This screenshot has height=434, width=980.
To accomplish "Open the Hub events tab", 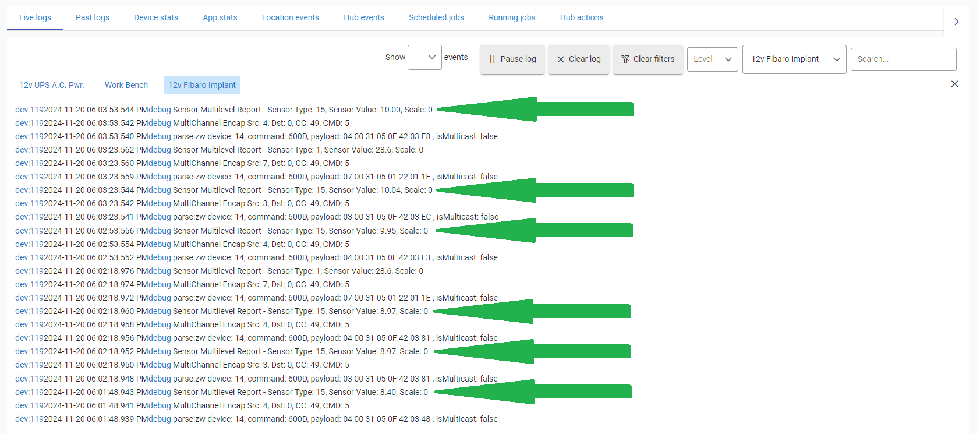I will (x=364, y=17).
